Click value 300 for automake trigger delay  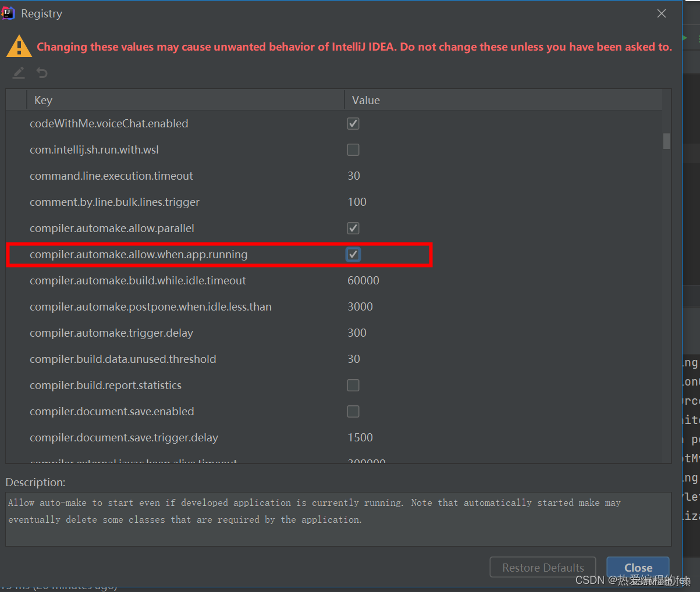pos(357,333)
